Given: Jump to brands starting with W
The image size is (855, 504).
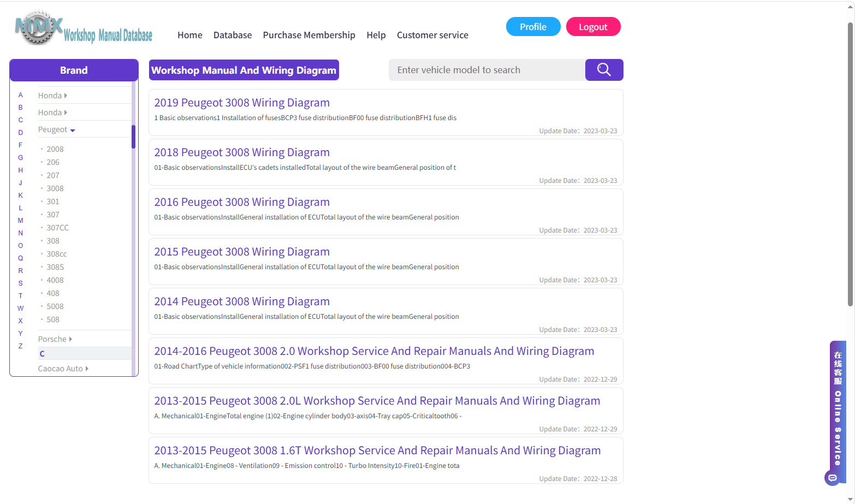Looking at the screenshot, I should [21, 309].
